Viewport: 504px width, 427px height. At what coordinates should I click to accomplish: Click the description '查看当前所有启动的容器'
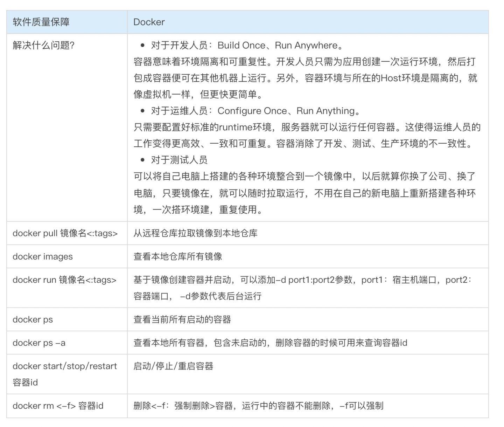182,319
